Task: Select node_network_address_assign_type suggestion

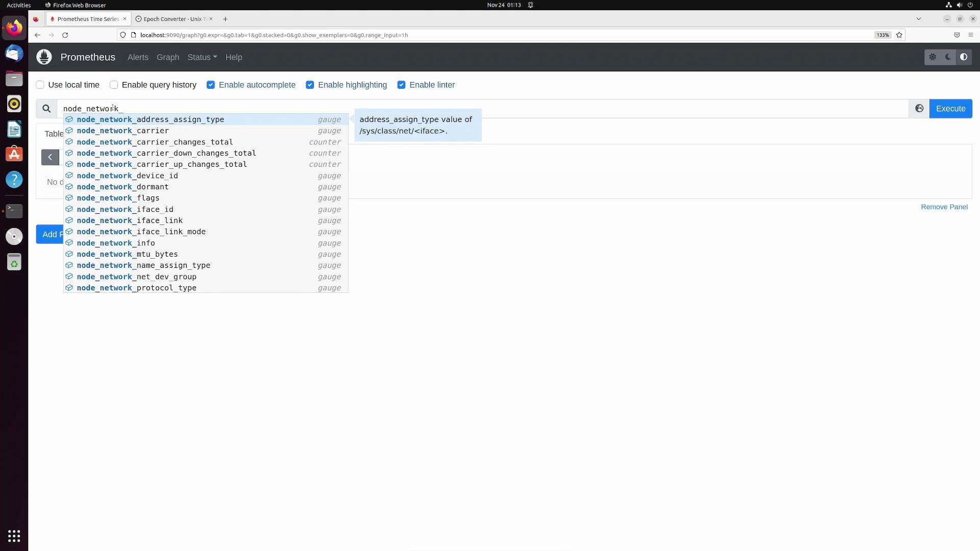Action: (x=206, y=119)
